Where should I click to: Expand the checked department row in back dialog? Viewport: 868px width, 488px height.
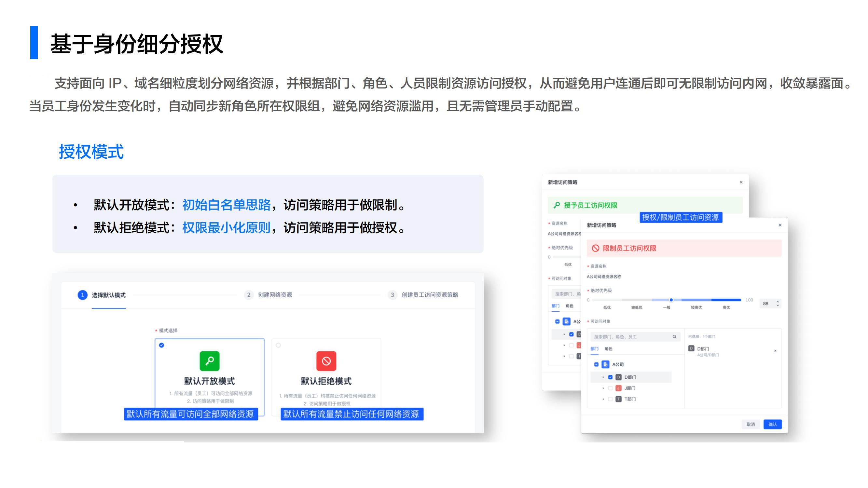564,334
